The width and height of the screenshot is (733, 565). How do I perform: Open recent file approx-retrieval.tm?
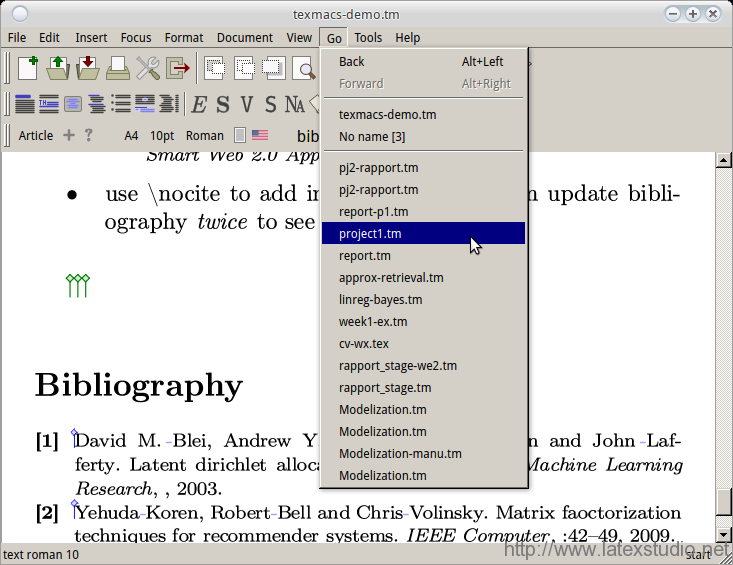pyautogui.click(x=424, y=278)
